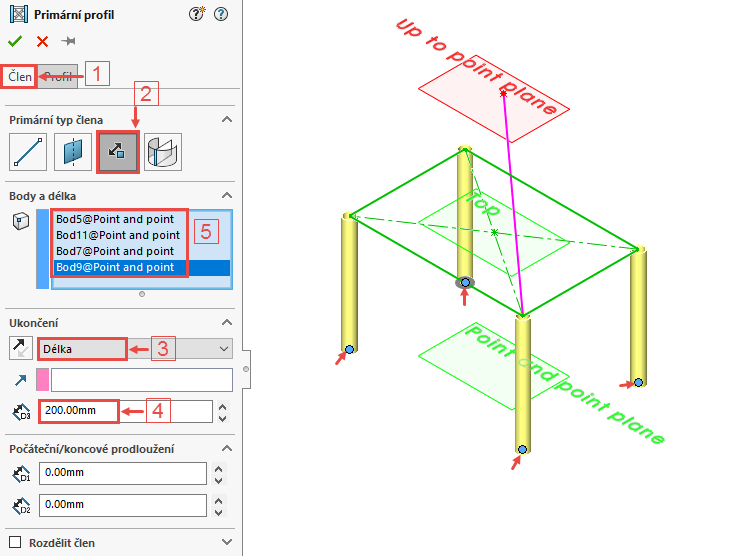Click the selection list resize handle dot
750x556 pixels.
point(142,294)
